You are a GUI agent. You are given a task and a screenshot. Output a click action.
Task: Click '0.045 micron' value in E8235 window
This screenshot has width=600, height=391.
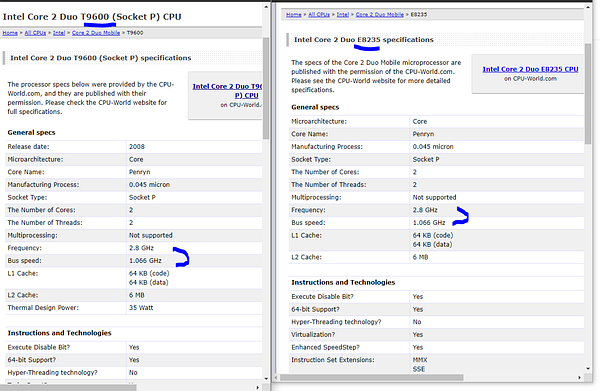point(433,147)
